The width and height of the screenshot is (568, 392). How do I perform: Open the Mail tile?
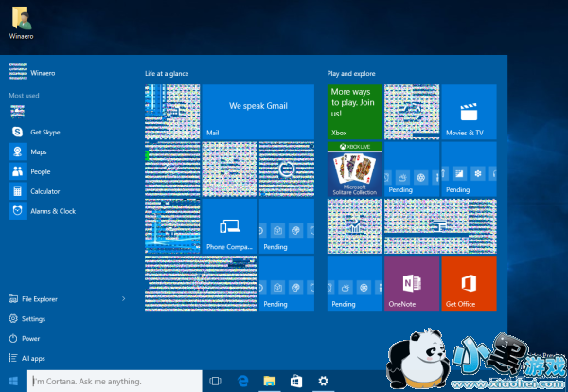click(x=258, y=112)
